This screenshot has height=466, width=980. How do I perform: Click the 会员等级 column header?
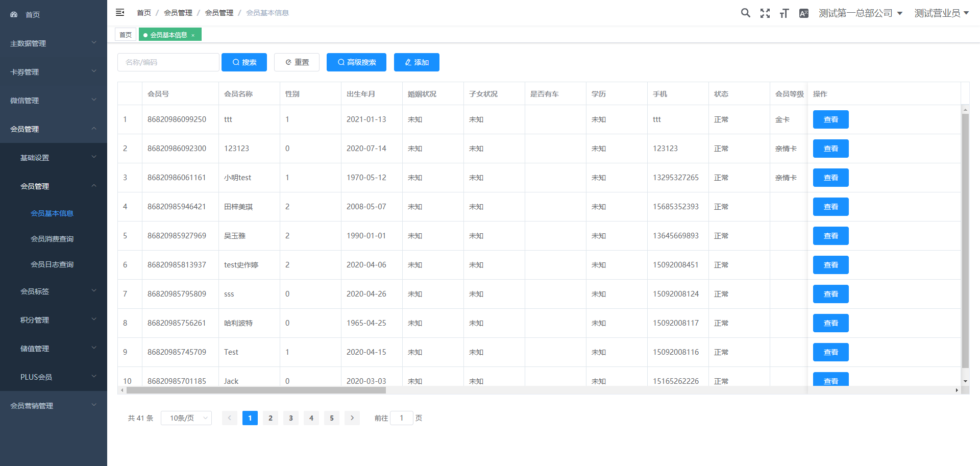click(x=789, y=94)
